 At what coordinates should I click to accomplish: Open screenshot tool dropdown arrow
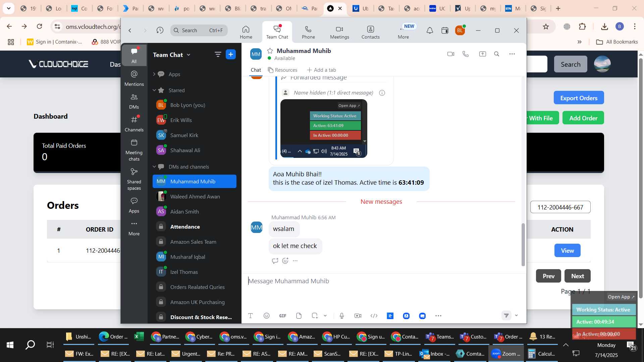[x=325, y=316]
